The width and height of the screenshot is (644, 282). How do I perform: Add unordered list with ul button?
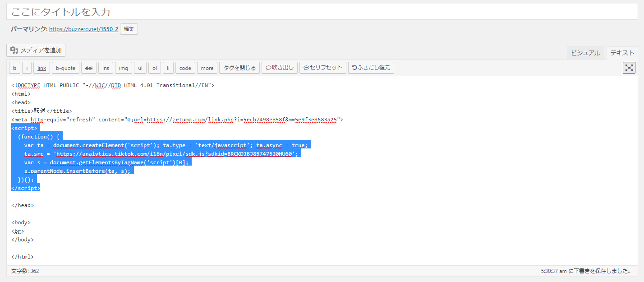(140, 68)
